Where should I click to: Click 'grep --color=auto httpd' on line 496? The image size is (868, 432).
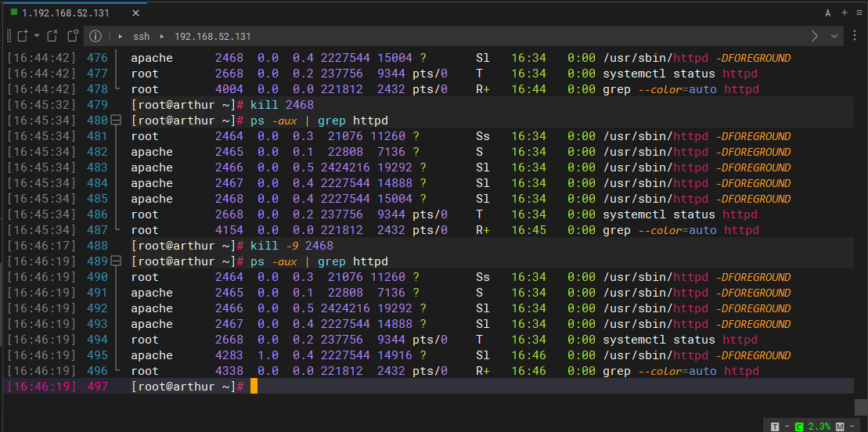coord(680,371)
